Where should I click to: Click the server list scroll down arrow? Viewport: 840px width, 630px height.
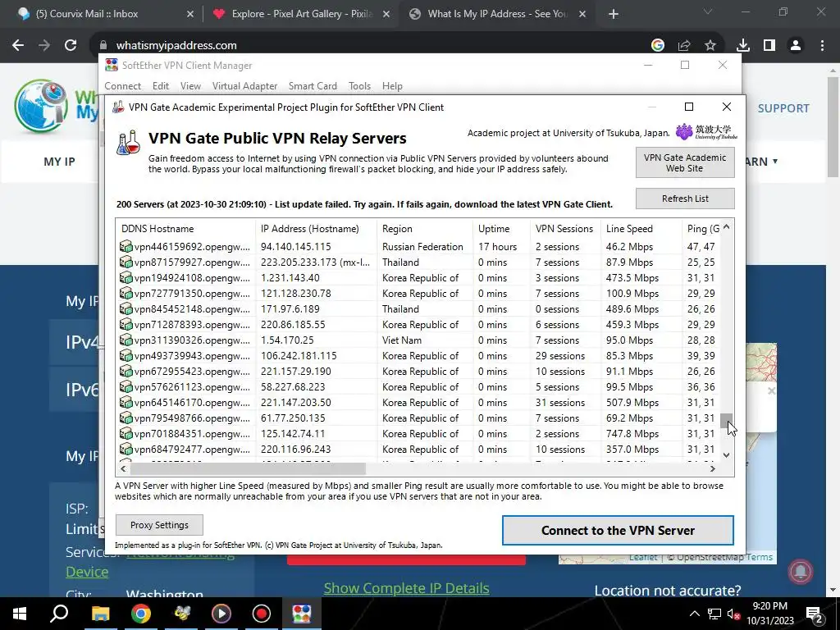(727, 454)
